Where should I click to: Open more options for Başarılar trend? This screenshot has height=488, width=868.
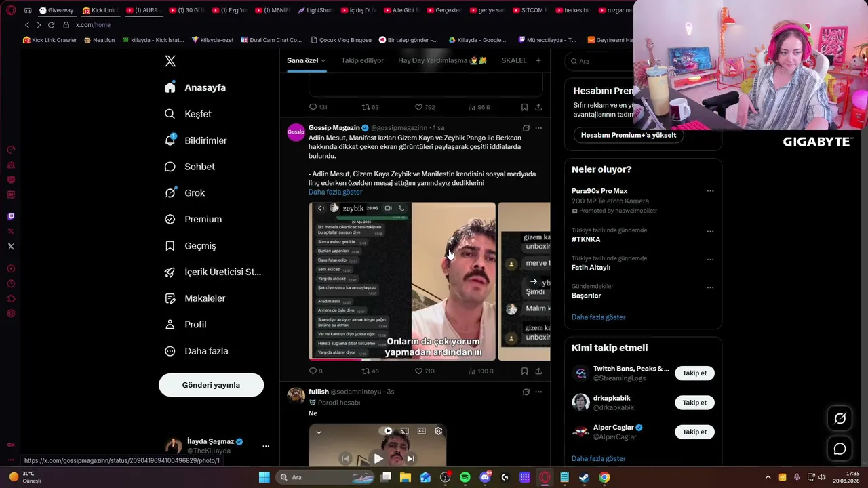pos(710,287)
